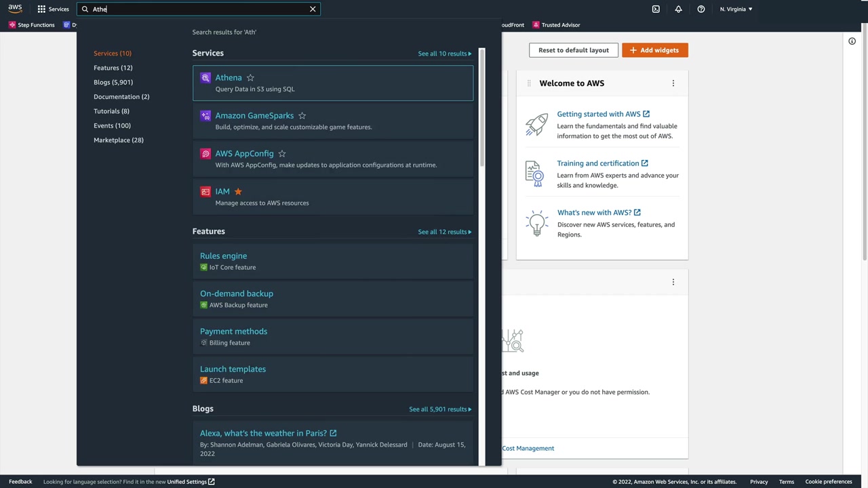Favorite Amazon GameSparks with its star
This screenshot has width=868, height=488.
(302, 116)
